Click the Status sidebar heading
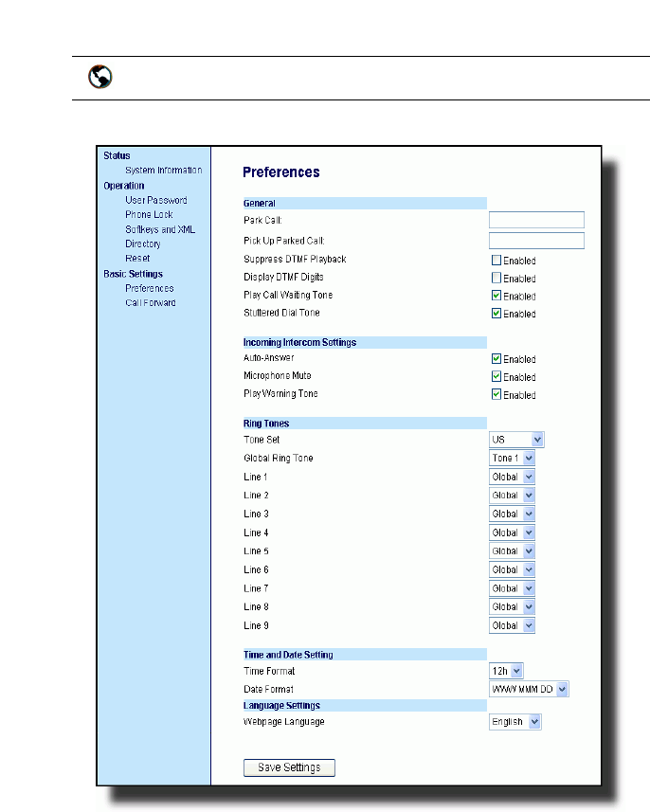 [x=117, y=156]
